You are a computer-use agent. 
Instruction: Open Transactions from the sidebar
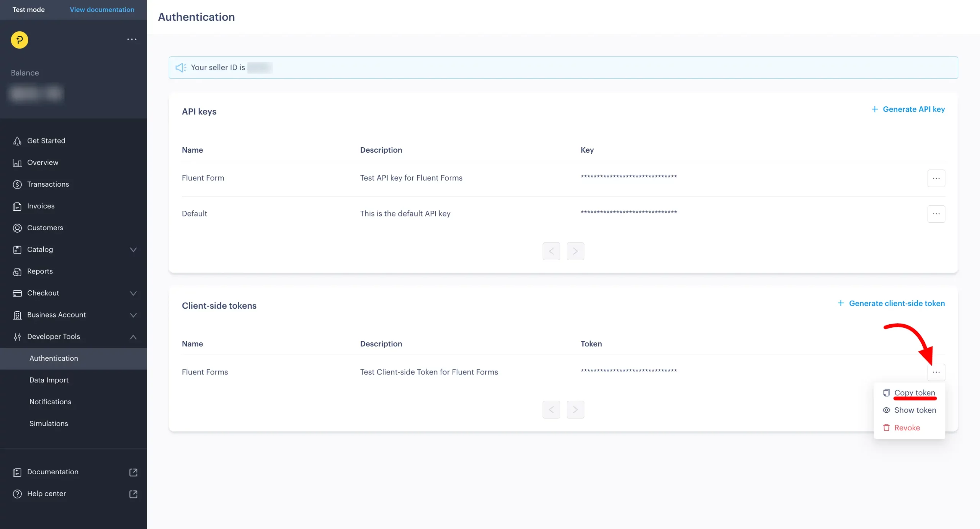(48, 184)
